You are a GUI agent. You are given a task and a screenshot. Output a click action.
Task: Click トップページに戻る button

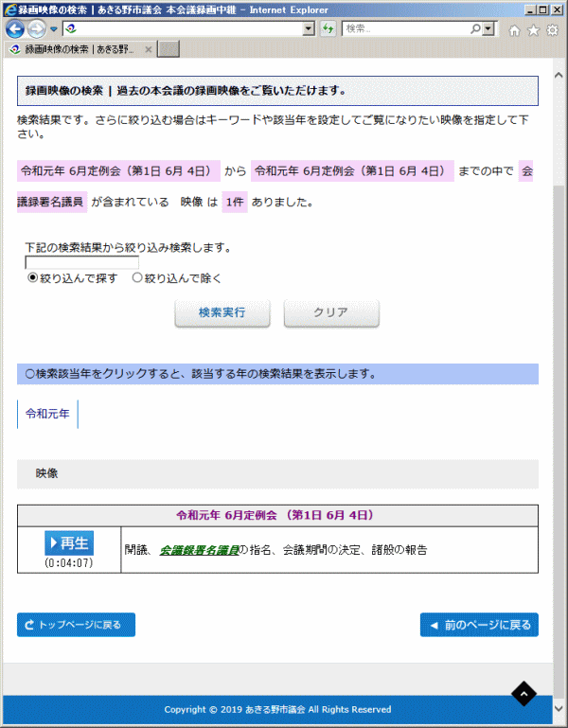tap(76, 625)
